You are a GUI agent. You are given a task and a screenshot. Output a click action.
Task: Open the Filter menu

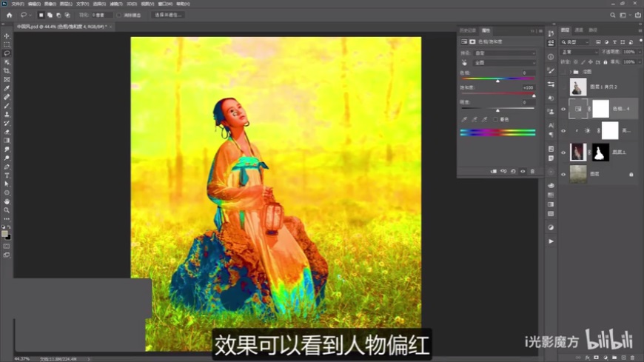point(116,4)
